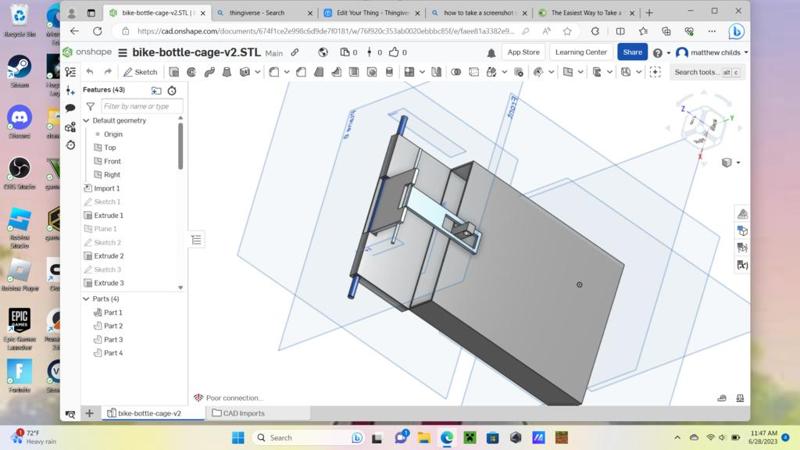Click the Sketch button
Image resolution: width=800 pixels, height=450 pixels.
tap(140, 72)
